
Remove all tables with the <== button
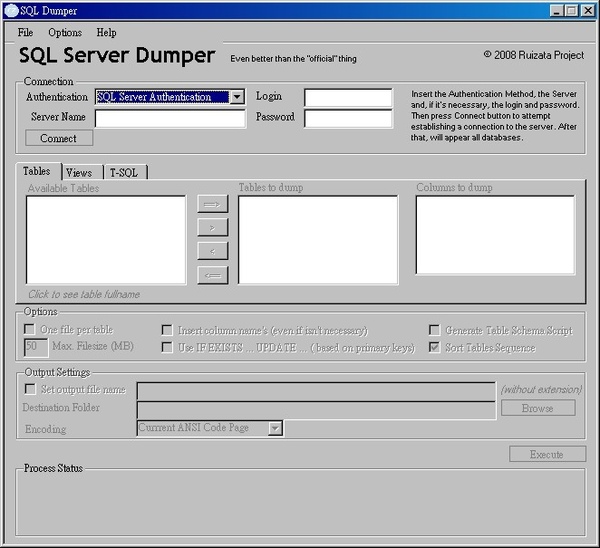coord(213,275)
